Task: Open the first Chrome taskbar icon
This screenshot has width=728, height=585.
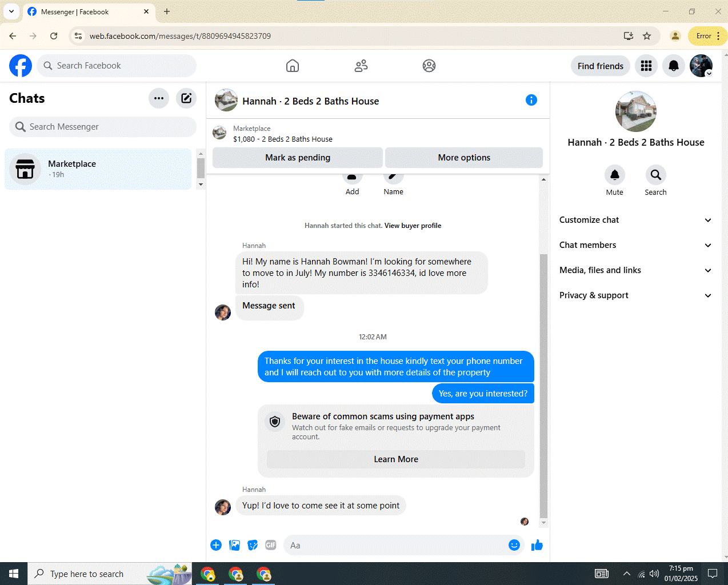Action: pyautogui.click(x=208, y=574)
